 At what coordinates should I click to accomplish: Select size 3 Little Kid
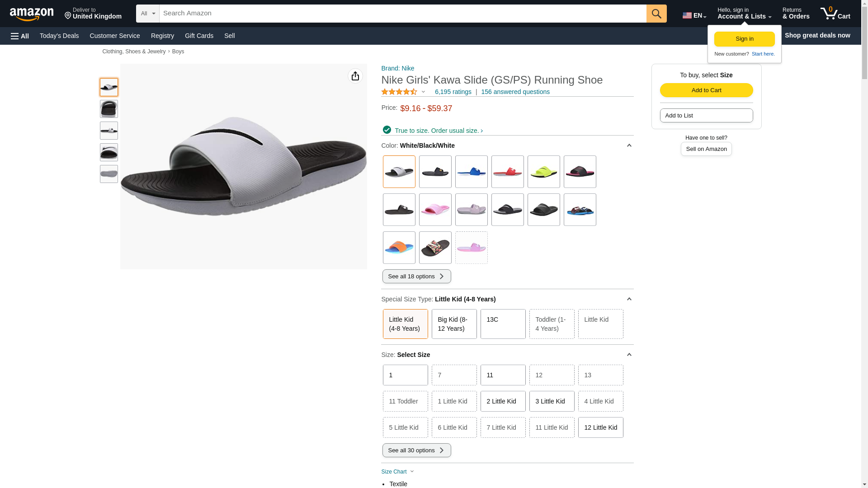click(551, 401)
